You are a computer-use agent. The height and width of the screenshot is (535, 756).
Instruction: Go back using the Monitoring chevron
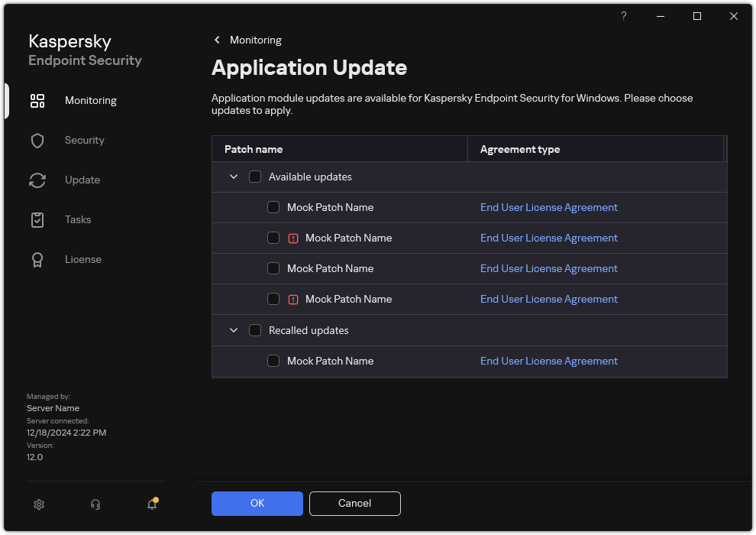217,40
